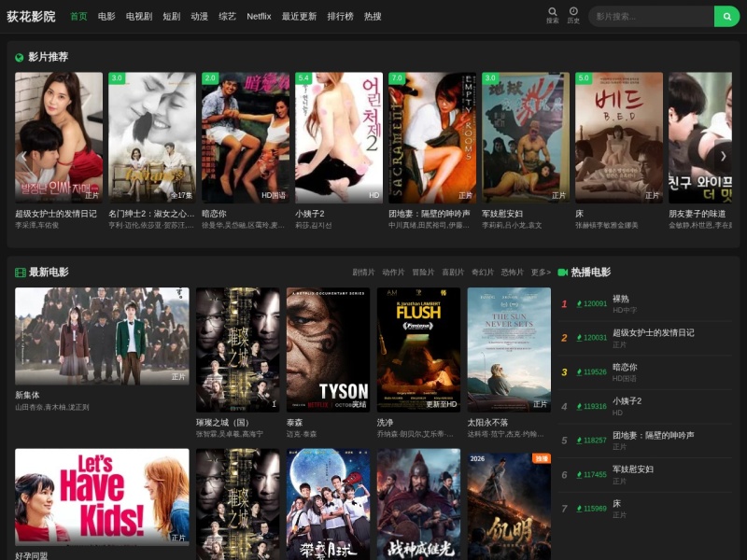This screenshot has width=747, height=560.
Task: Filter latest movies by 剧情片
Action: click(363, 273)
